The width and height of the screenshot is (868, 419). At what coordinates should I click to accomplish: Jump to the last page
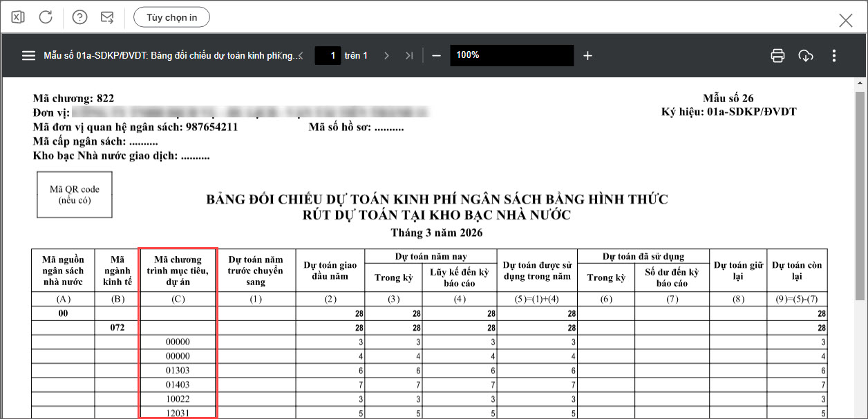(409, 56)
